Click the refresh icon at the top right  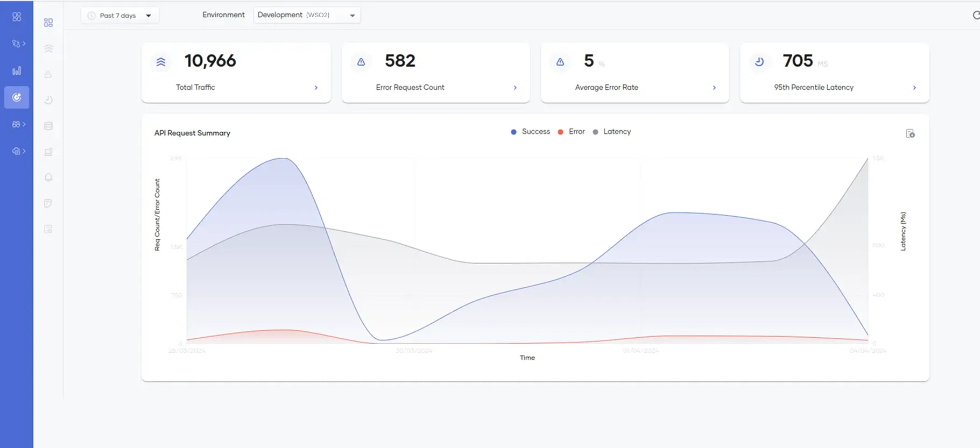coord(976,15)
